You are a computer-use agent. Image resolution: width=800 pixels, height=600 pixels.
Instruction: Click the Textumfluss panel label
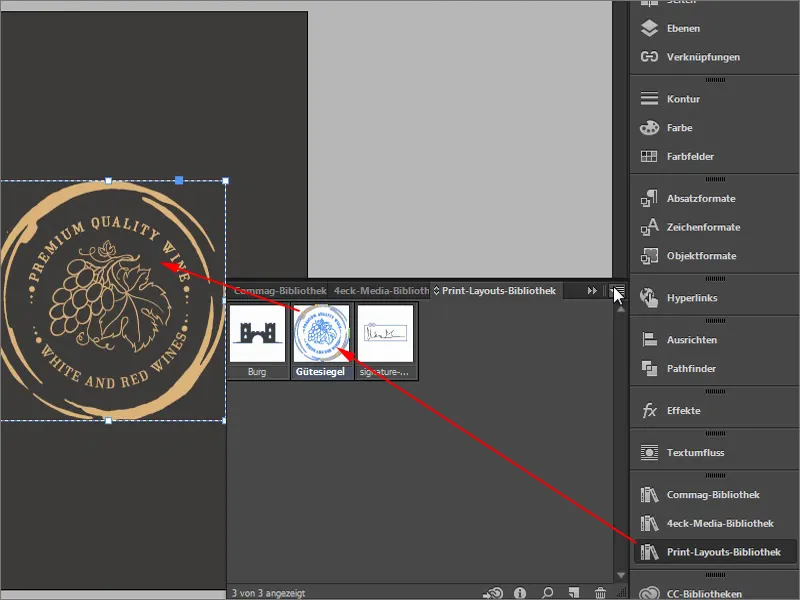[x=695, y=453]
